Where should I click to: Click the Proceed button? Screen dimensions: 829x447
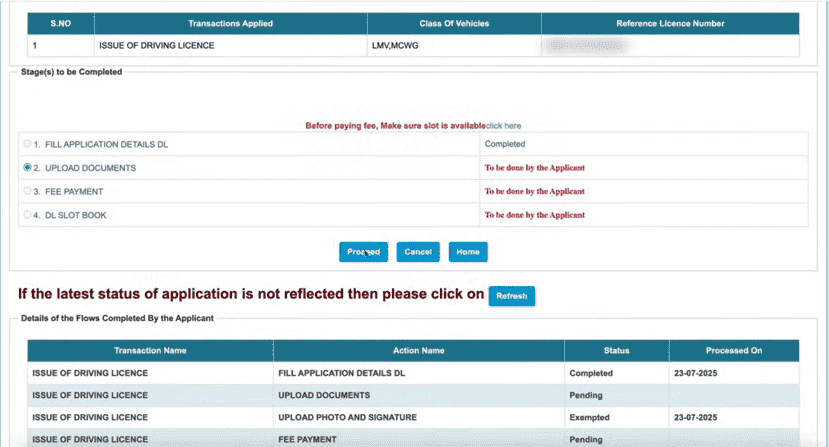click(363, 252)
